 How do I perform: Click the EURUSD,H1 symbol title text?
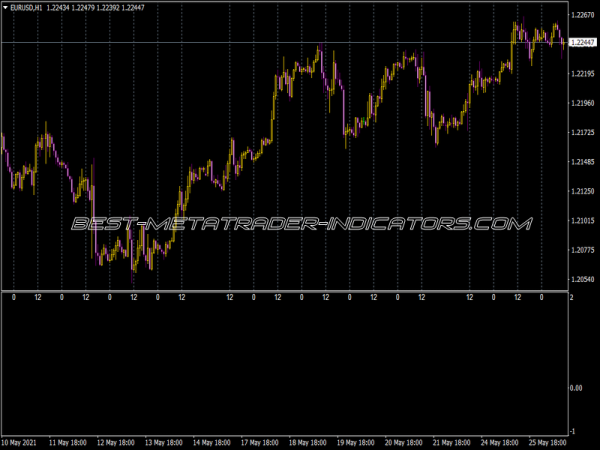(26, 9)
